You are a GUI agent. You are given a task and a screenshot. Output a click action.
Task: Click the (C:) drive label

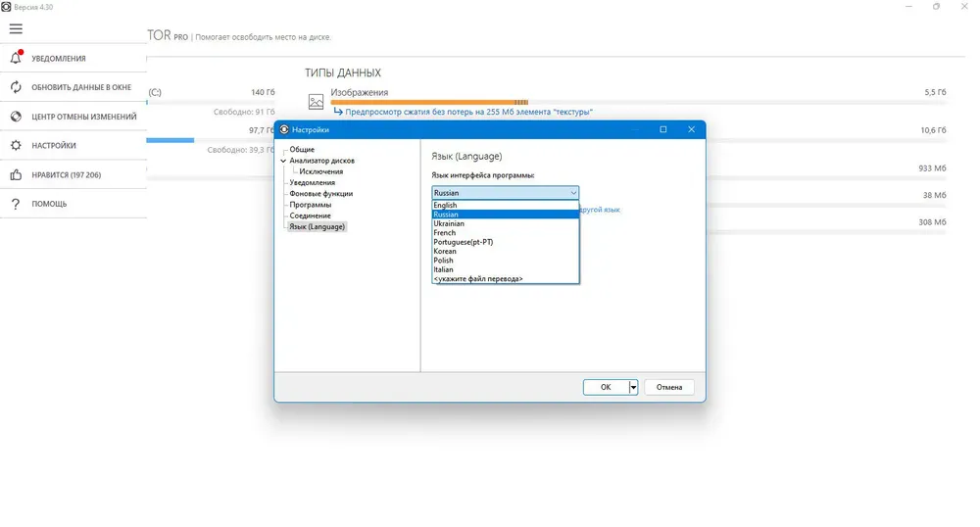pyautogui.click(x=155, y=92)
